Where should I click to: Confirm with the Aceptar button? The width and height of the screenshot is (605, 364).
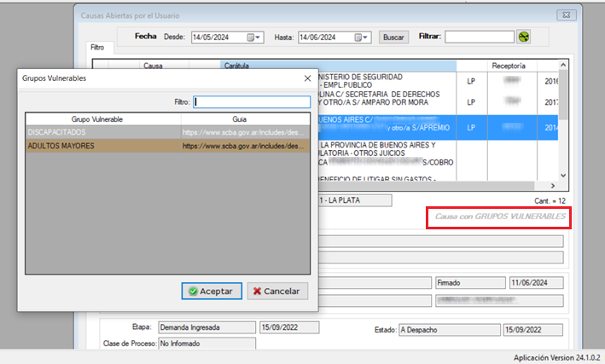(212, 291)
